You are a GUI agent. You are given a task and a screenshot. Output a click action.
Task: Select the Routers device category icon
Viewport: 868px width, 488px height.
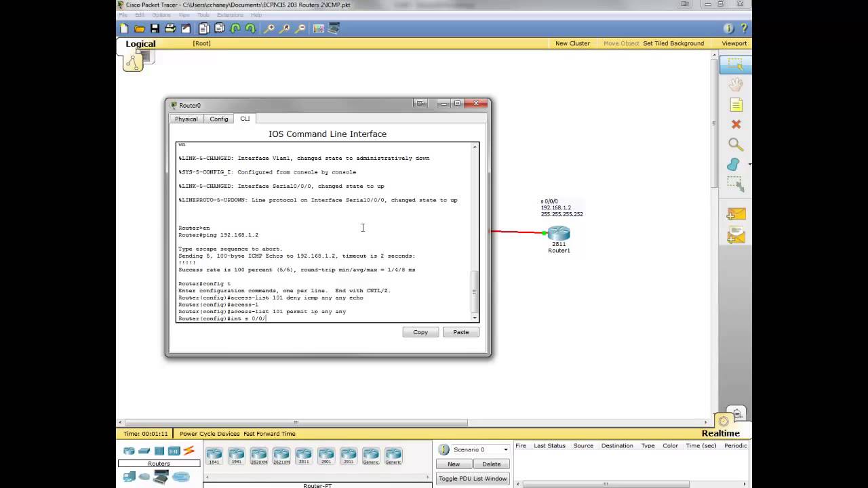pyautogui.click(x=129, y=451)
